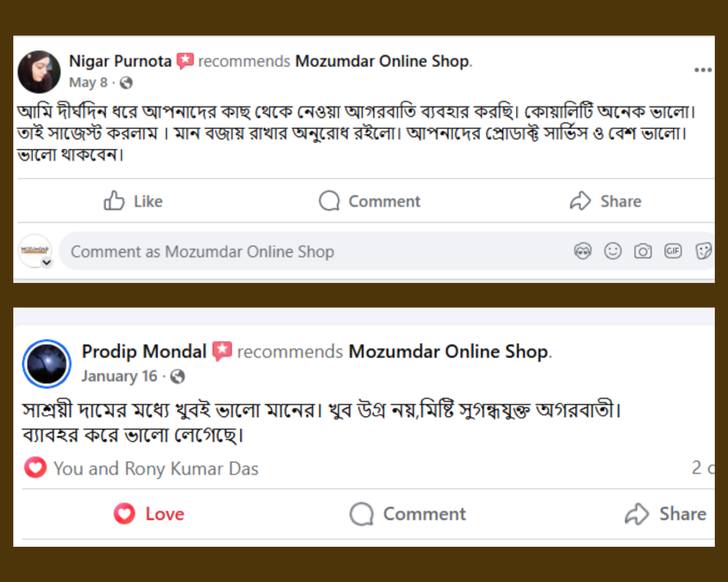Open the emoji picker in comment box
The image size is (728, 582).
click(x=612, y=251)
